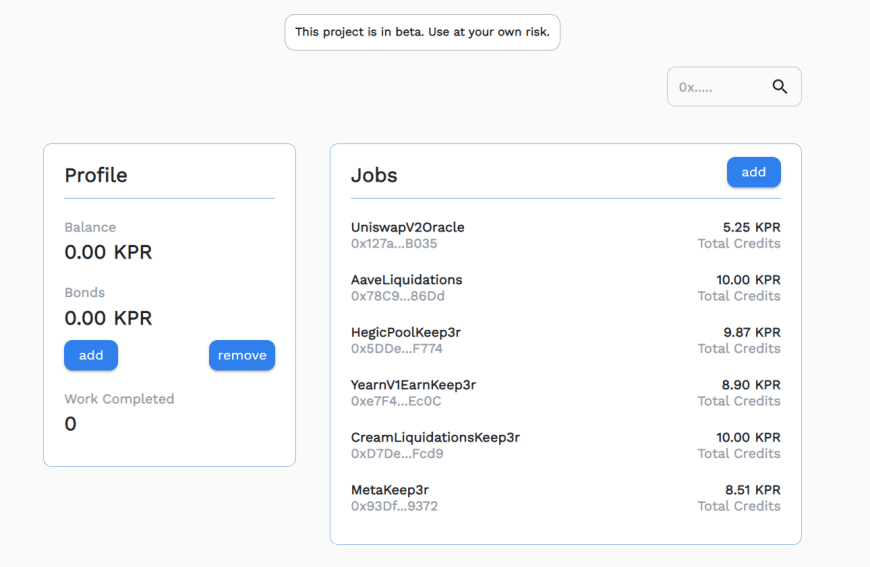Click the 0xe7F4...Ec0C address

395,401
